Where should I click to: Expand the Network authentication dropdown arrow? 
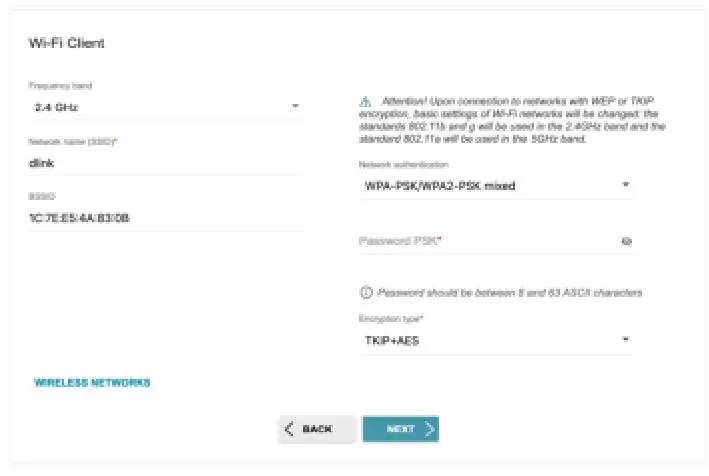coord(626,185)
